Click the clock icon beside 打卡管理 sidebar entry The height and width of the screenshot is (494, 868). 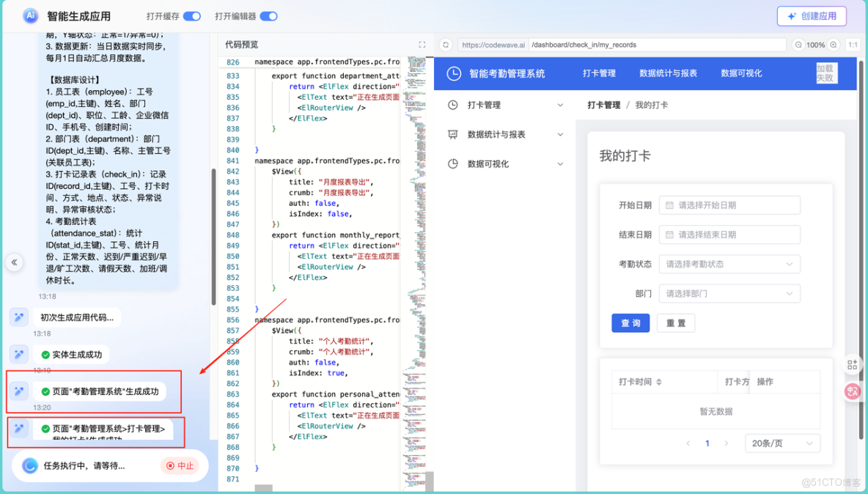452,105
